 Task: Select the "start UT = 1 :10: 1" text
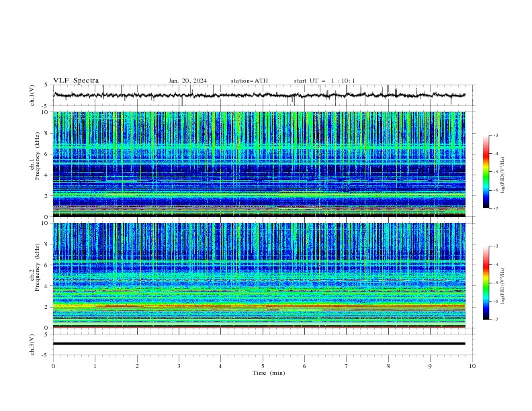pos(324,81)
